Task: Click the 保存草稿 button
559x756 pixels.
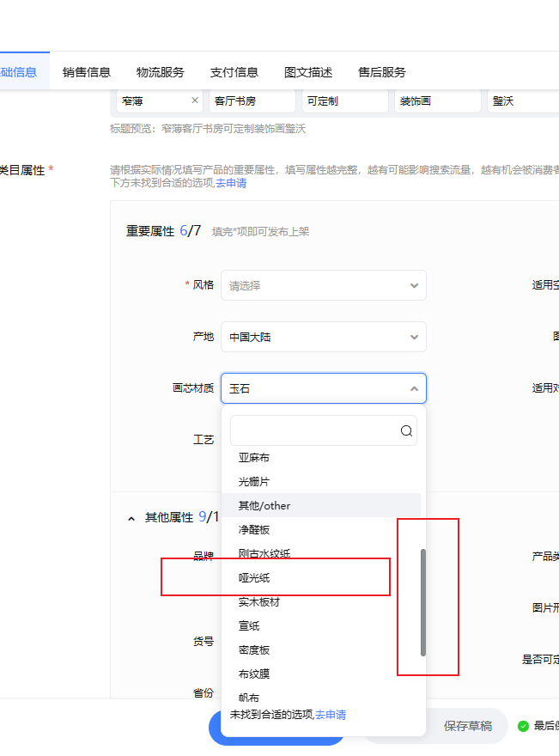Action: pyautogui.click(x=467, y=726)
